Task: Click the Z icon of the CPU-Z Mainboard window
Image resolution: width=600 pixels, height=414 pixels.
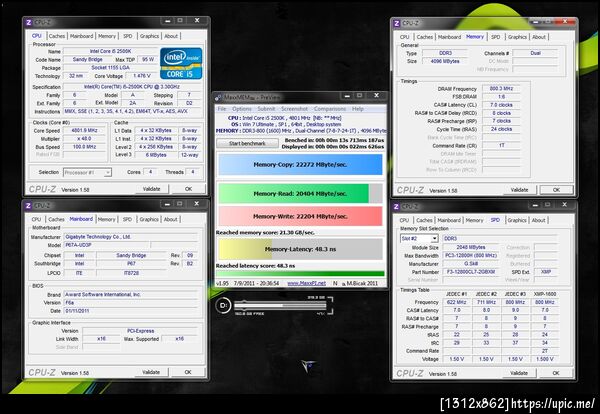Action: click(x=29, y=205)
